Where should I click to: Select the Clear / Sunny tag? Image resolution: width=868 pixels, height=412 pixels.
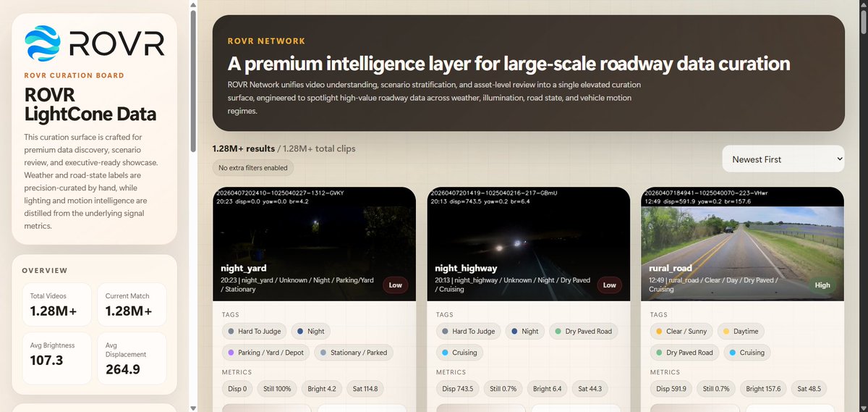(681, 331)
